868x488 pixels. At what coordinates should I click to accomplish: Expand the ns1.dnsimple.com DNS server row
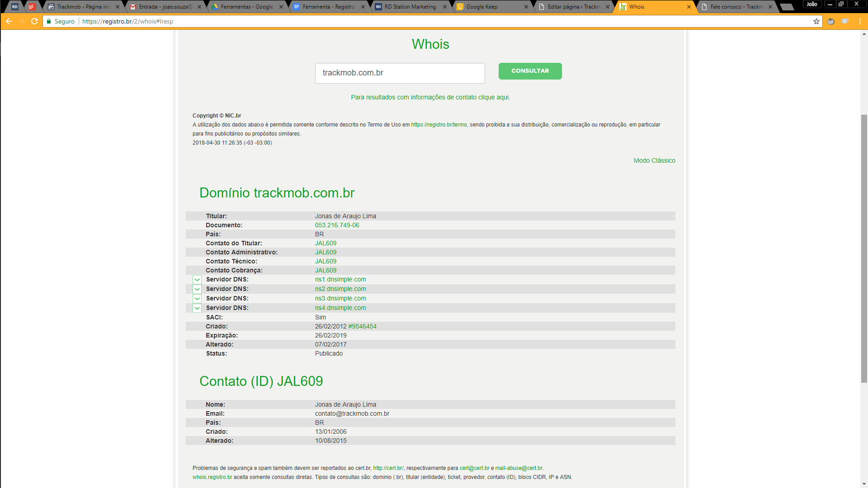pyautogui.click(x=197, y=280)
